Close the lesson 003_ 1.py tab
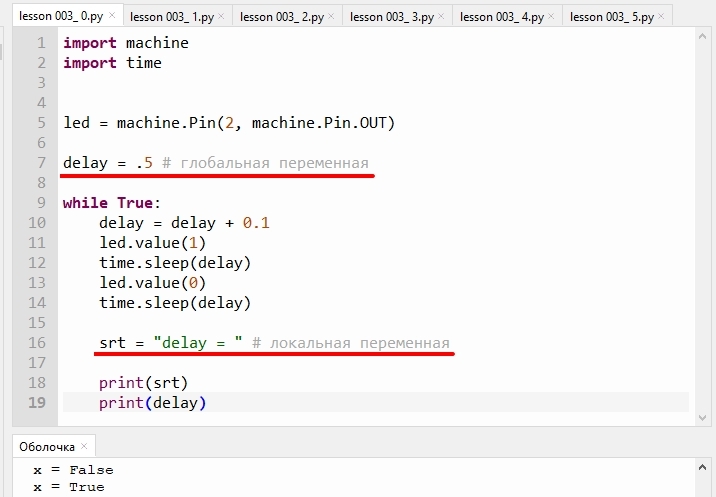 click(x=221, y=16)
